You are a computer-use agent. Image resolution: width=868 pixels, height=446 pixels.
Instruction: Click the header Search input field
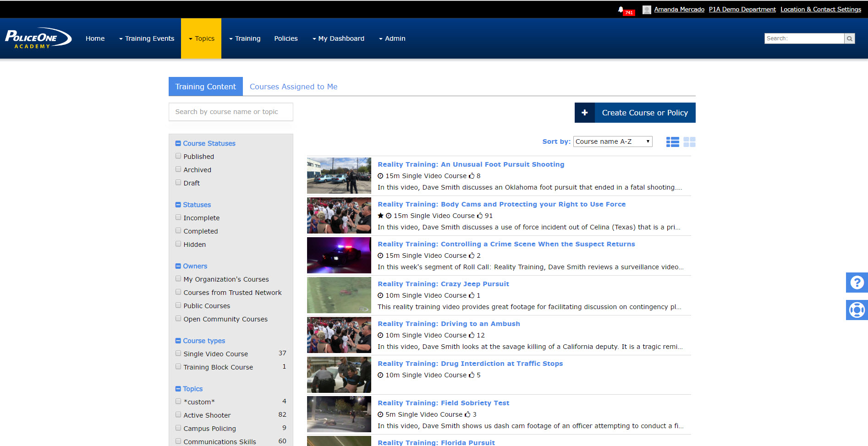click(804, 38)
